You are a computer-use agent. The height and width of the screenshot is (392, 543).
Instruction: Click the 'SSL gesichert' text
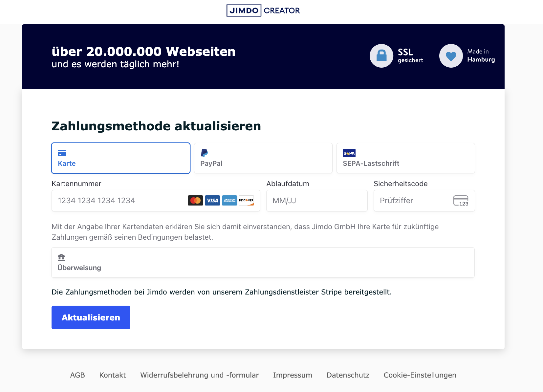410,56
